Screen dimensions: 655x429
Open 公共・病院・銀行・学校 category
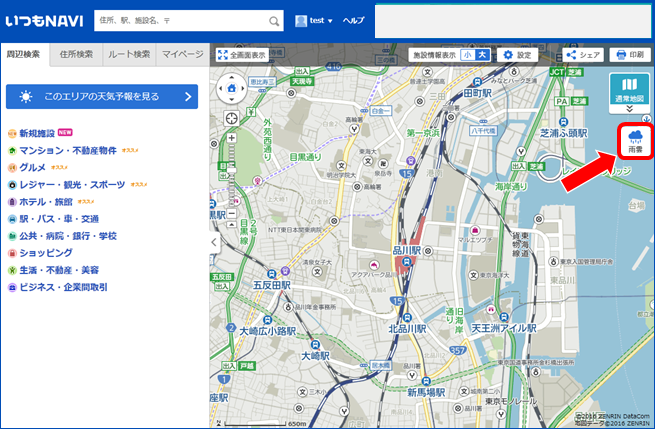[x=62, y=236]
